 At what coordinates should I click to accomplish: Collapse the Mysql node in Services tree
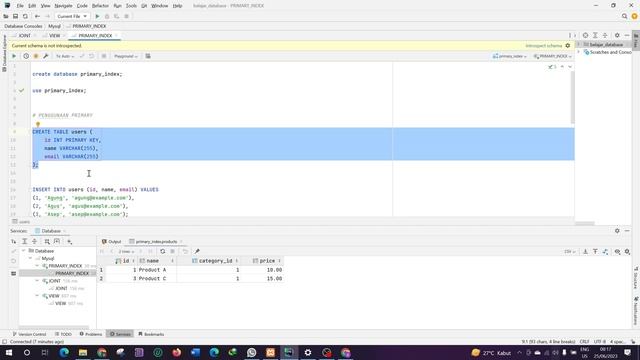(30, 258)
